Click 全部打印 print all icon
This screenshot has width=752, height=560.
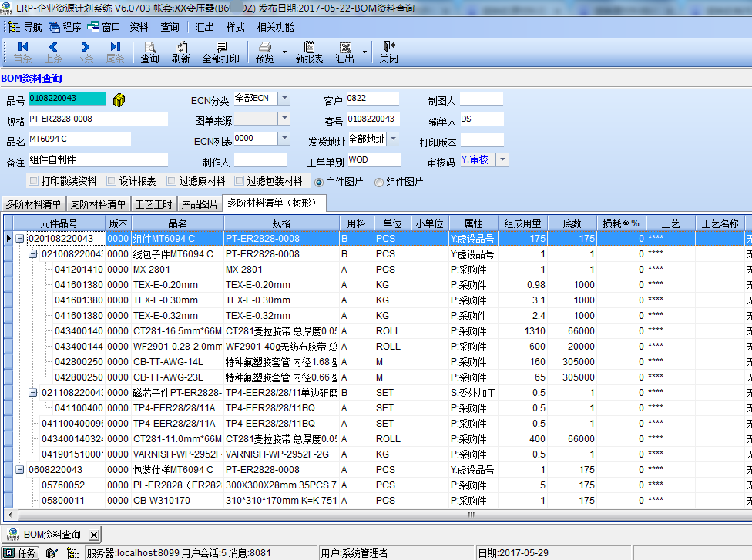(220, 52)
